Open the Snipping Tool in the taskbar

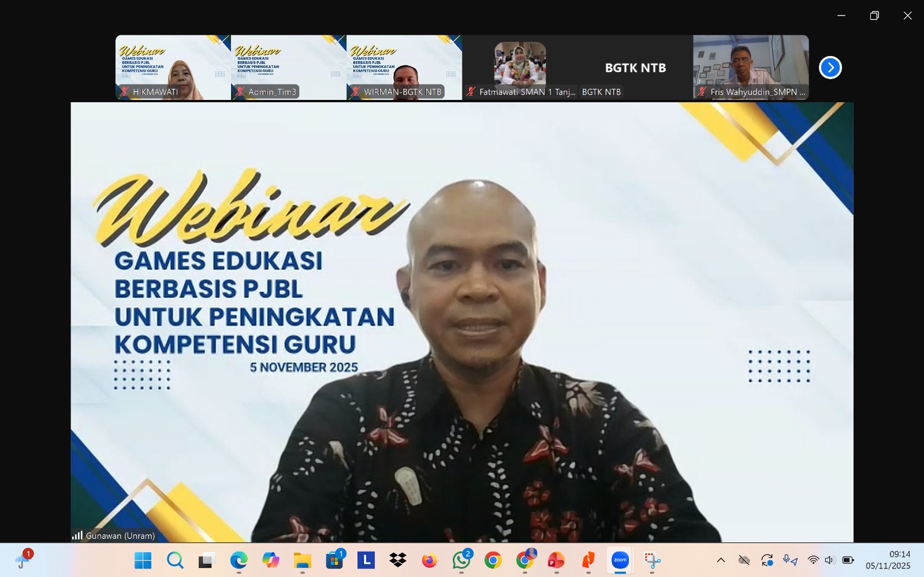tap(652, 560)
